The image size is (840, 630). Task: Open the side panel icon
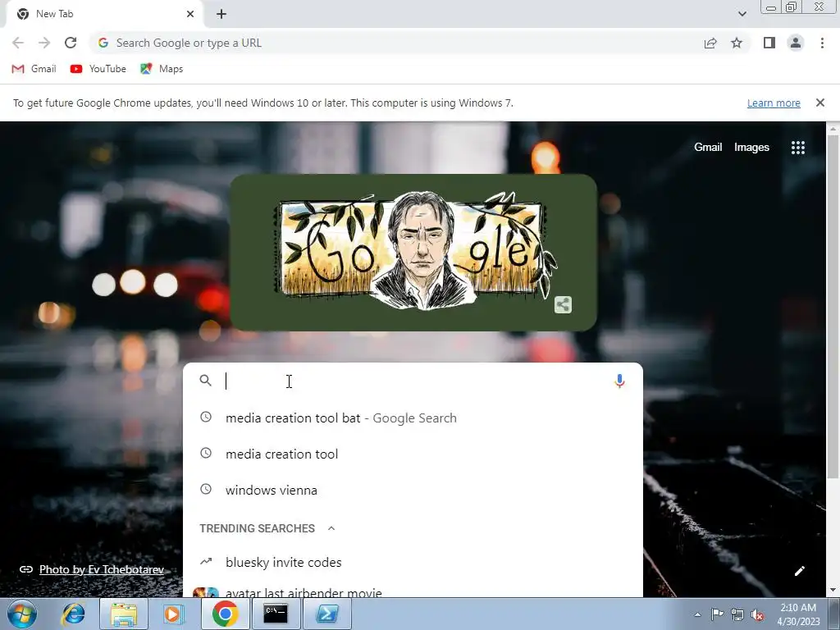point(769,43)
